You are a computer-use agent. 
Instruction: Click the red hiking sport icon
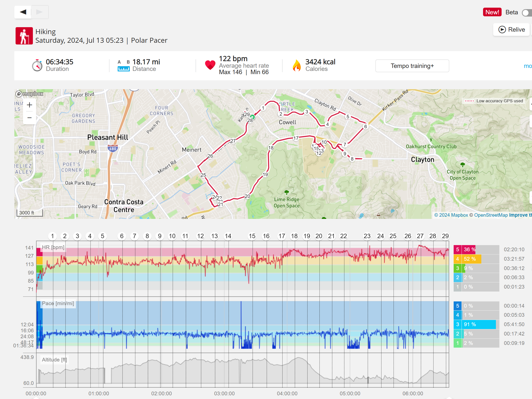coord(24,36)
